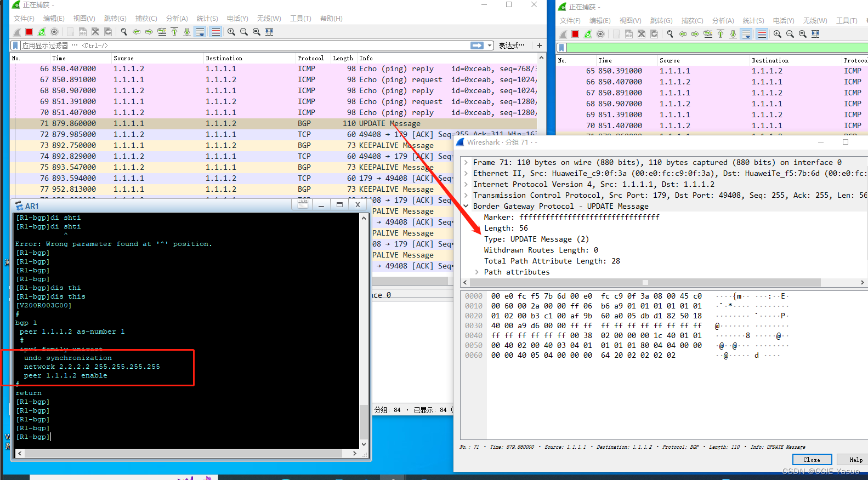Screen dimensions: 868x480
Task: Stop the running capture in left Wireshark window
Action: point(29,32)
